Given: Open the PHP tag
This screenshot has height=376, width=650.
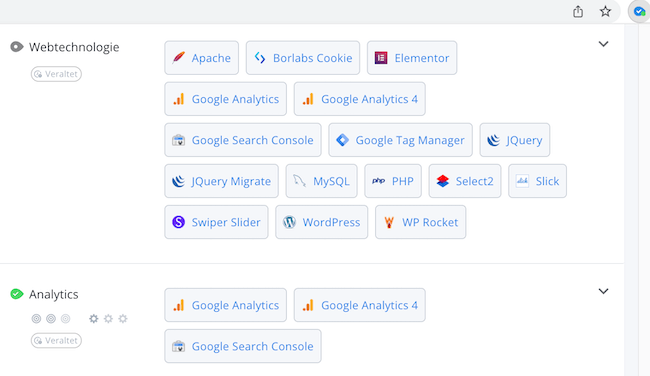Looking at the screenshot, I should pos(393,181).
